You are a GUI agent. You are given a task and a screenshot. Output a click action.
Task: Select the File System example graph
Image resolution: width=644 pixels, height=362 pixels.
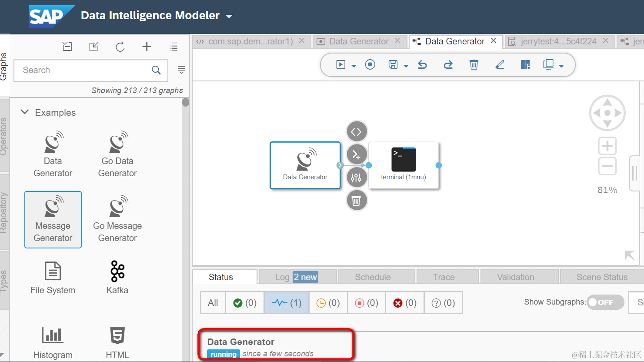tap(53, 278)
